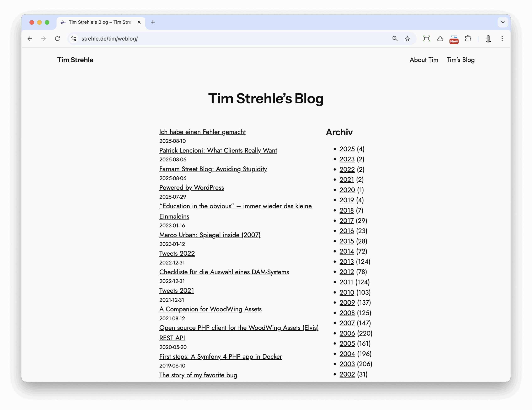Open the 2025 archive link

pyautogui.click(x=347, y=149)
